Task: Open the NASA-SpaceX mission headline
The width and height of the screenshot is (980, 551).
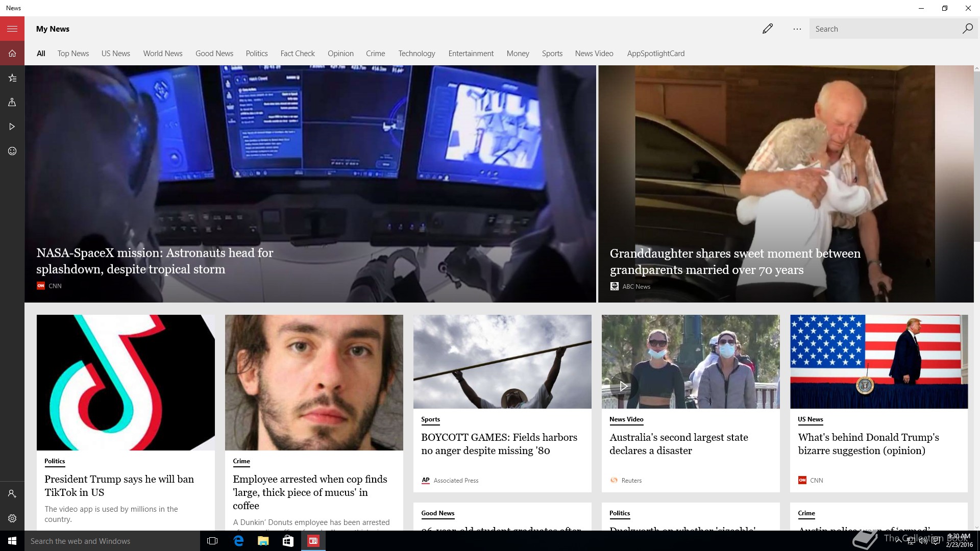Action: (155, 261)
